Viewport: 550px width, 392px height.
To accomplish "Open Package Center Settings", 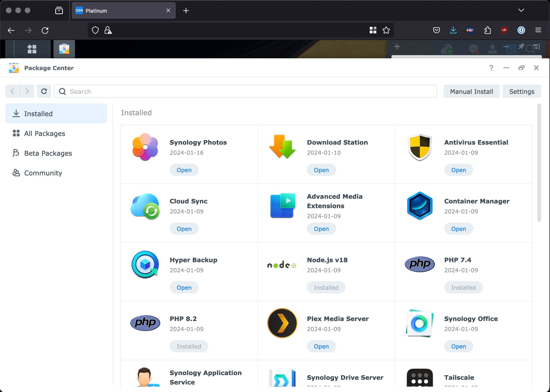I will 522,91.
